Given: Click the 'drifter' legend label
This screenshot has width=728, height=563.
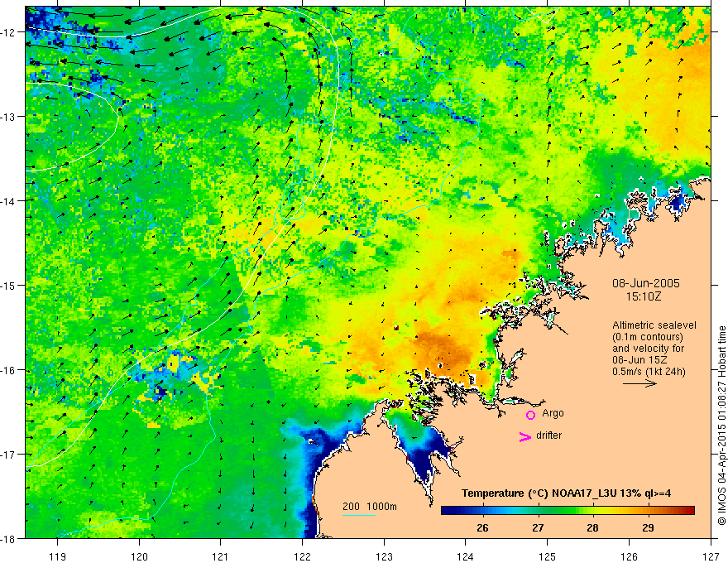Looking at the screenshot, I should (x=548, y=435).
